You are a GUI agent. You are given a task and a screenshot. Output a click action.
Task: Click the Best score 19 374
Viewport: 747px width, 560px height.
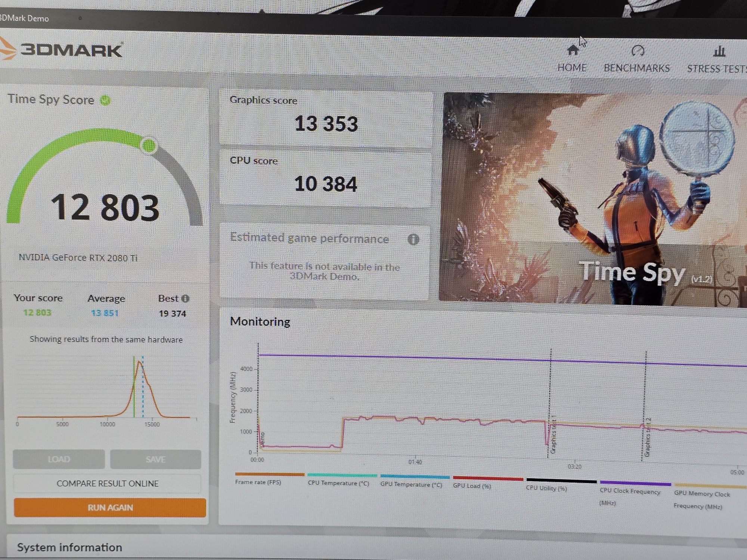172,314
